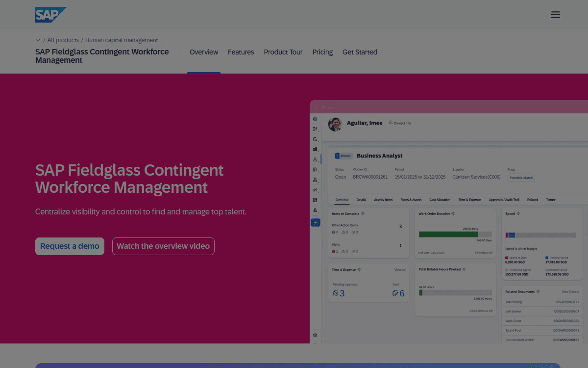Click View All on Time & Expense card
This screenshot has height=368, width=588.
pos(400,270)
